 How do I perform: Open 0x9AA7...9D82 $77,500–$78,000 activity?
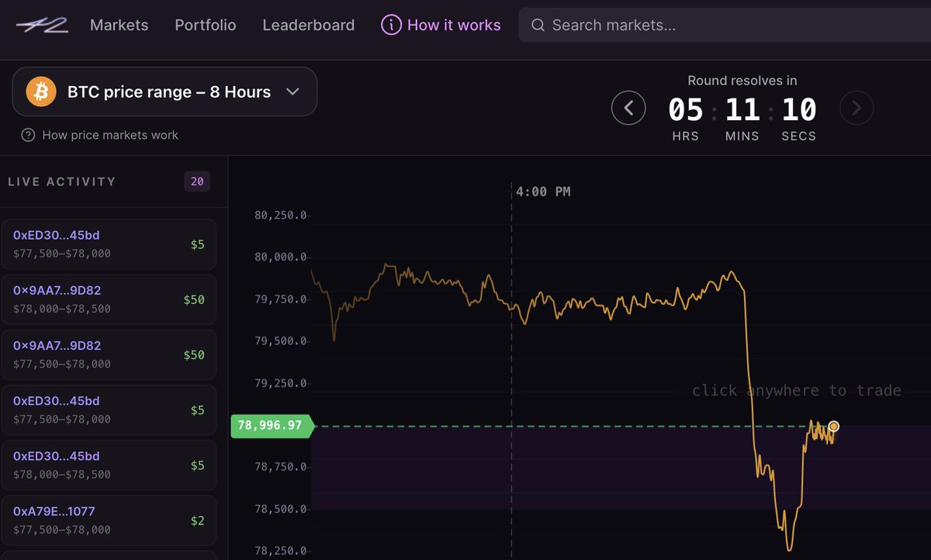tap(109, 354)
